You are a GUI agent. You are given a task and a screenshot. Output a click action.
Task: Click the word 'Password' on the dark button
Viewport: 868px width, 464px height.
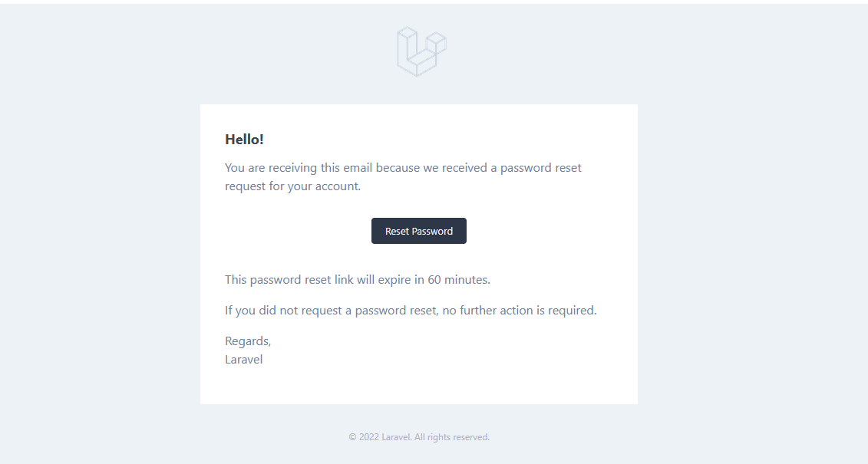pos(432,231)
